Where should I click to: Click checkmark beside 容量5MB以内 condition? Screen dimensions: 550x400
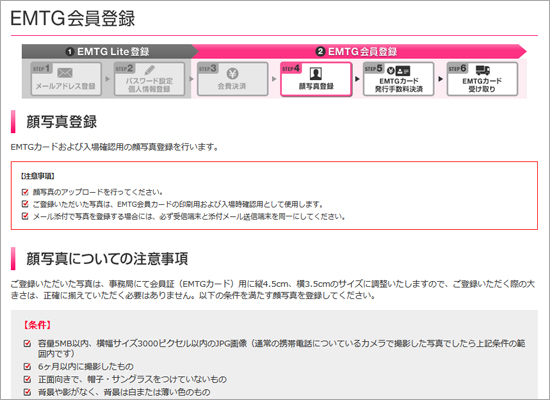point(27,343)
